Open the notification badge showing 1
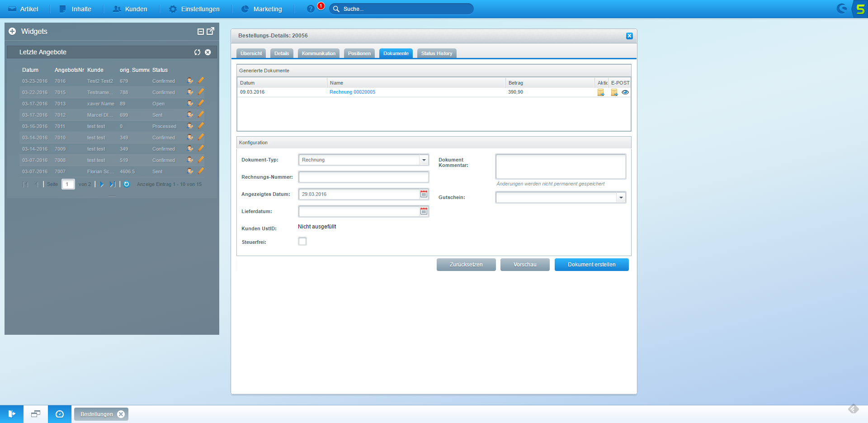This screenshot has width=868, height=423. [321, 6]
